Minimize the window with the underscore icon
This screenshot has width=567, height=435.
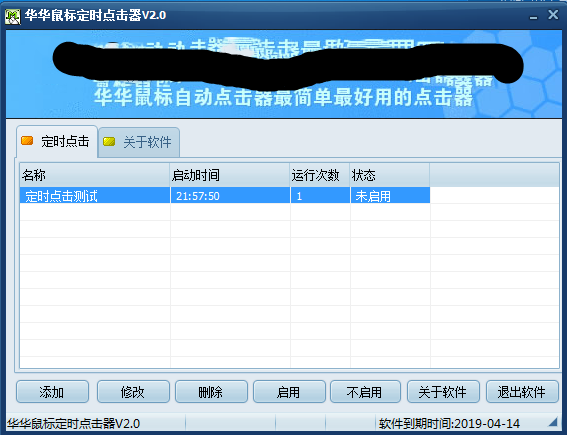point(533,17)
